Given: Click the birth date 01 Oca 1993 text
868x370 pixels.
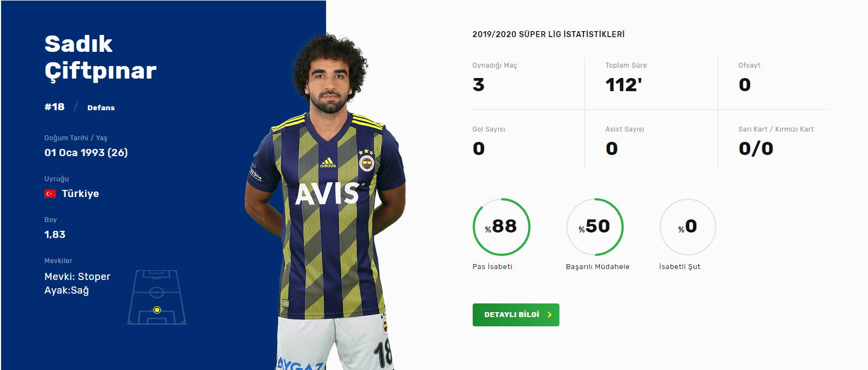Looking at the screenshot, I should coord(75,153).
